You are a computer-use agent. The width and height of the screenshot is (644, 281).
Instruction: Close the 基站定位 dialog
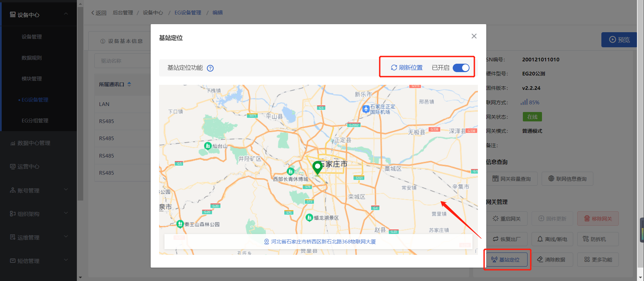(474, 36)
